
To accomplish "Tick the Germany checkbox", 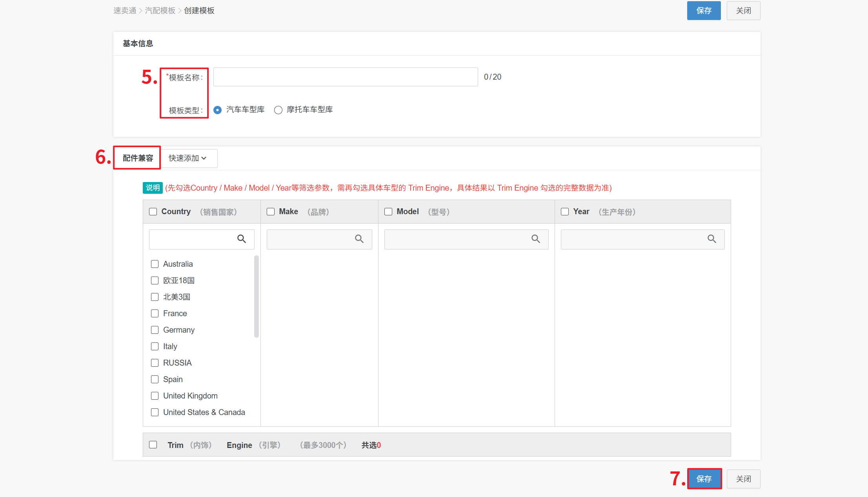I will [155, 330].
